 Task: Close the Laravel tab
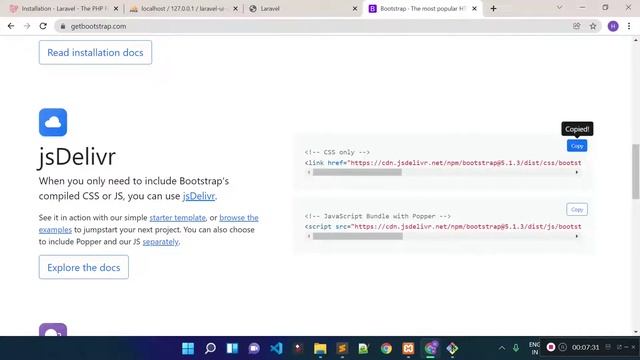click(x=355, y=9)
